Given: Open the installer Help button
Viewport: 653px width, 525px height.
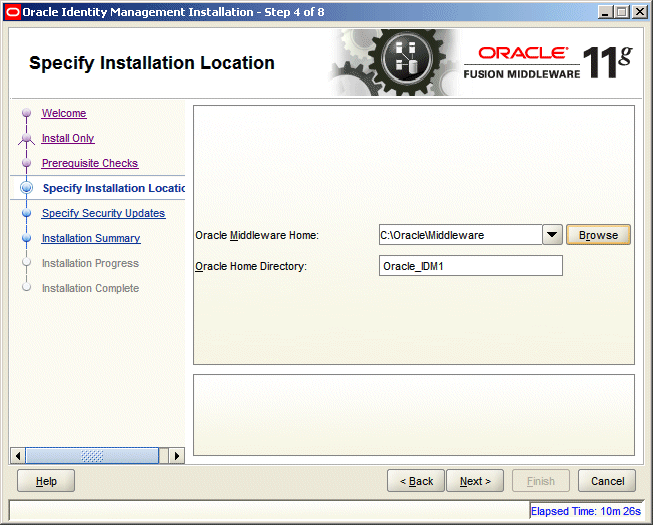Looking at the screenshot, I should click(46, 481).
